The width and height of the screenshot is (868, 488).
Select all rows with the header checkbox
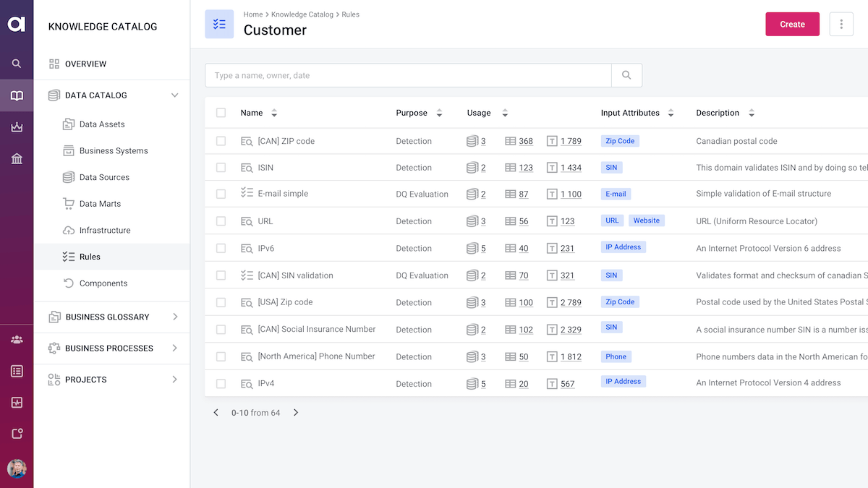221,113
